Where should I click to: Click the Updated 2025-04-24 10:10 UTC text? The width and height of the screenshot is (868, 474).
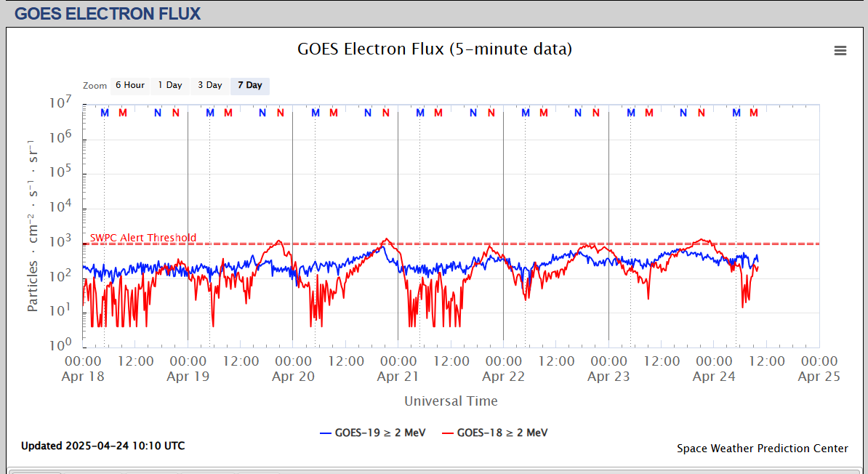[x=103, y=446]
